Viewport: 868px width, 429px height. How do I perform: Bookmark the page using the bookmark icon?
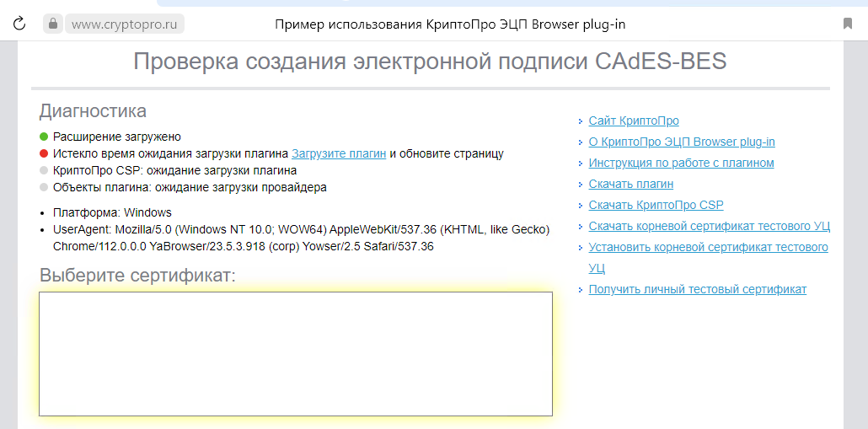tap(848, 24)
